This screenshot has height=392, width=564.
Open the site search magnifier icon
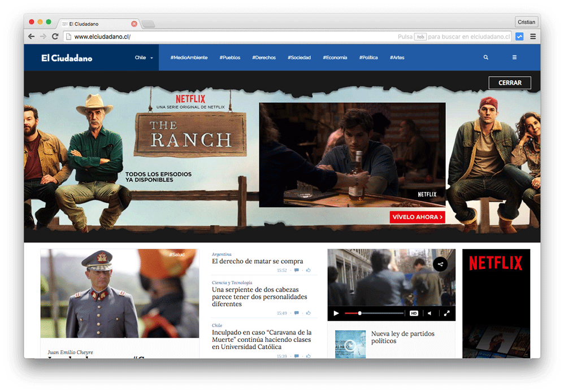click(x=486, y=57)
